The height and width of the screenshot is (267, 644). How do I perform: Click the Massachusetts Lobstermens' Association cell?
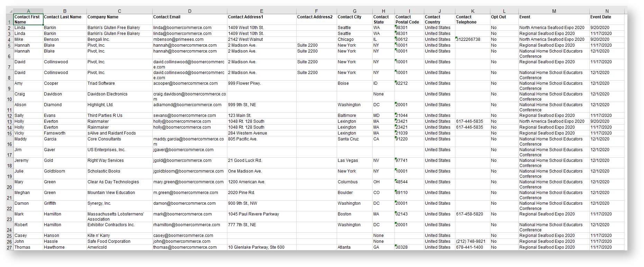pyautogui.click(x=119, y=217)
